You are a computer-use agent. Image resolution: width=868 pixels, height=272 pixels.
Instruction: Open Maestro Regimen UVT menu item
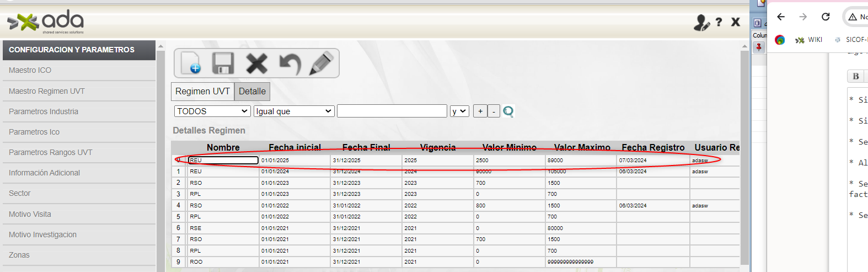click(47, 91)
